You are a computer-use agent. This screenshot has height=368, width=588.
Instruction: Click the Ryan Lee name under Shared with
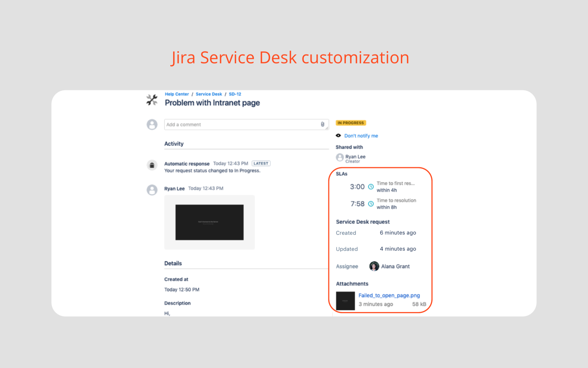[x=355, y=157]
